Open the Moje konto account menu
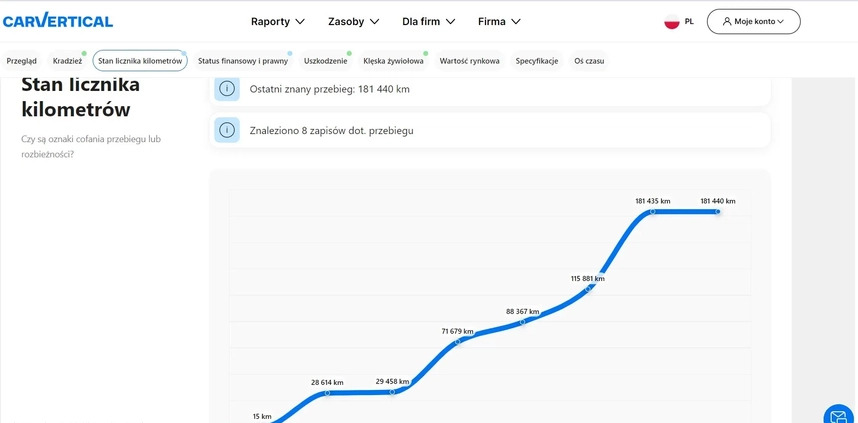 click(753, 22)
